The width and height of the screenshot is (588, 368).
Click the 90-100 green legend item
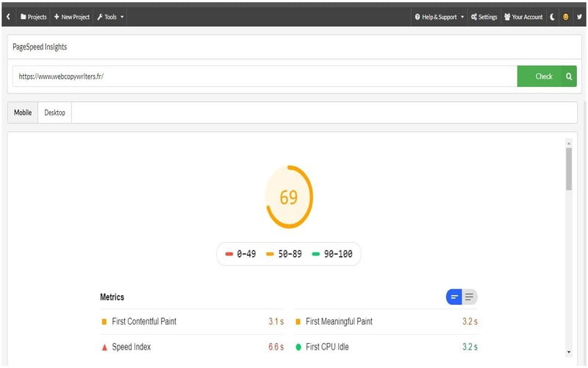332,254
